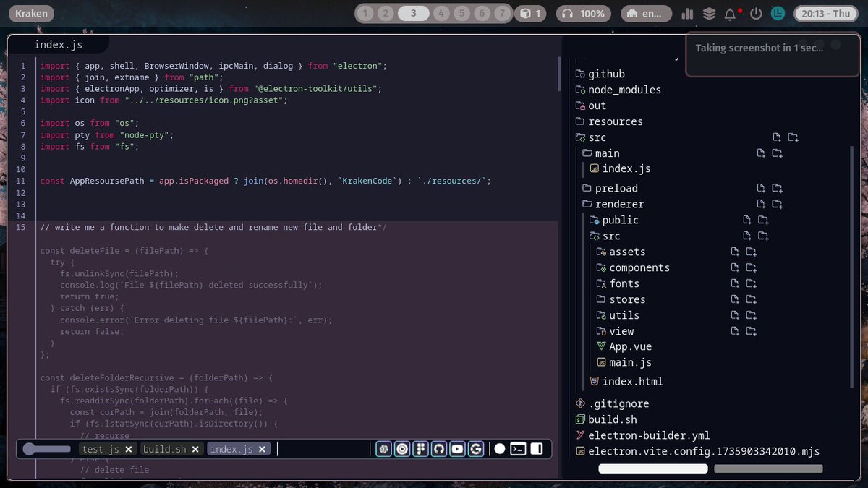The image size is (868, 488).
Task: Add new folder inside stores folder
Action: [x=752, y=299]
